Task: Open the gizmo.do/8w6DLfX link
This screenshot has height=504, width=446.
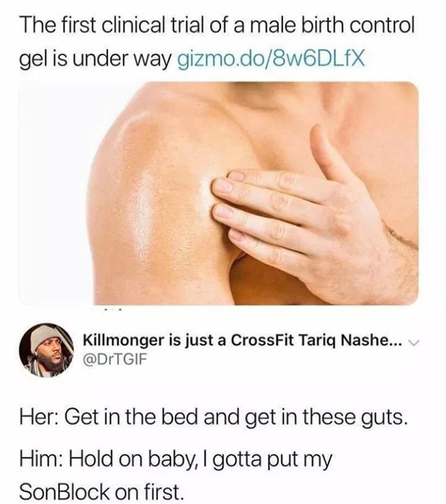Action: pyautogui.click(x=271, y=59)
